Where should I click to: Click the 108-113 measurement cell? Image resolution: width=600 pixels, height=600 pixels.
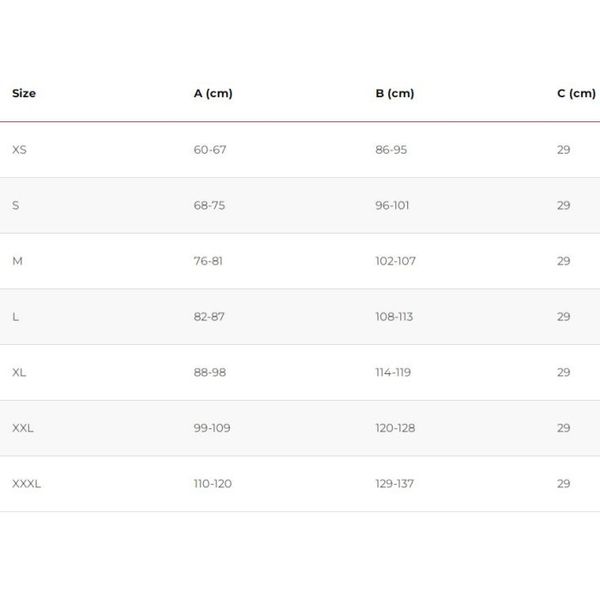tap(394, 317)
